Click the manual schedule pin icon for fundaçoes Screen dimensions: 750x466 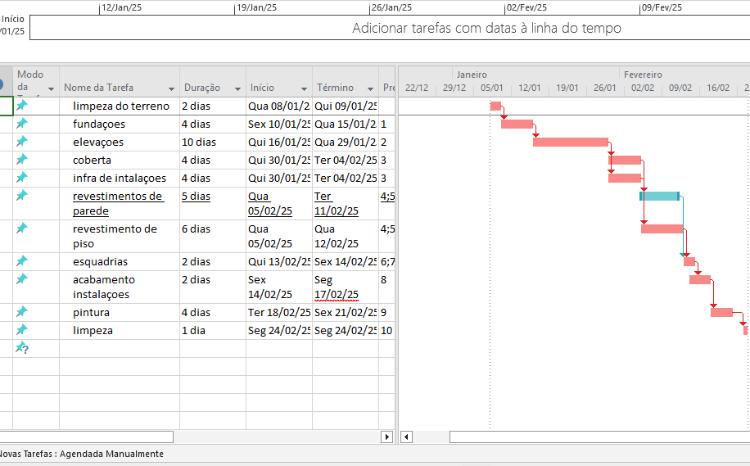tap(22, 123)
